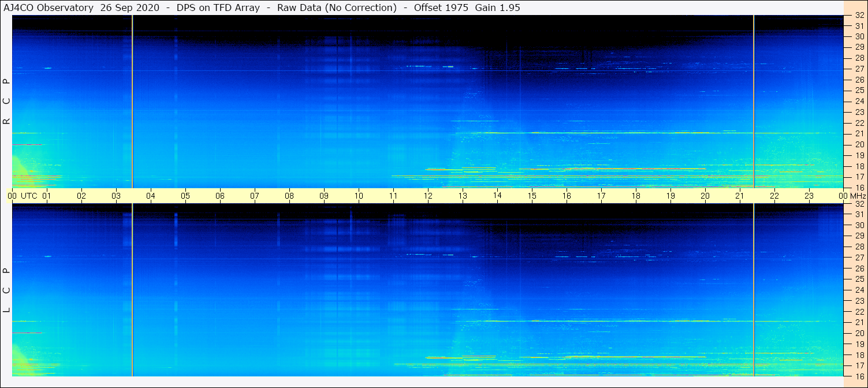Click 24 MHz on the RCP frequency scale
This screenshot has width=868, height=388.
pos(859,101)
